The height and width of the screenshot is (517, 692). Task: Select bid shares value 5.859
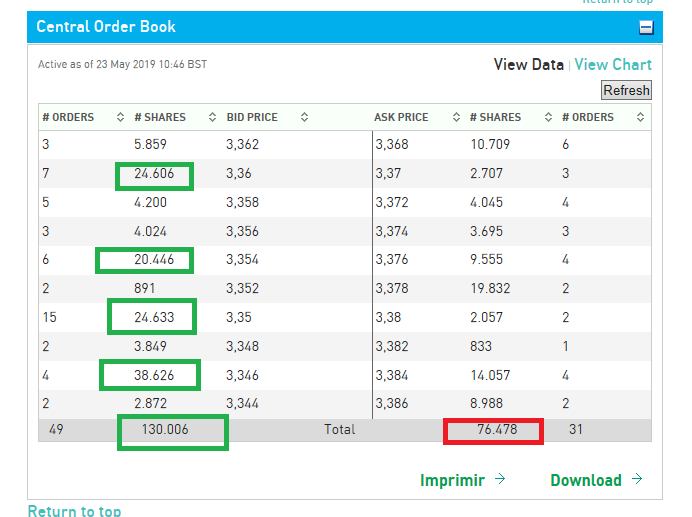[150, 144]
